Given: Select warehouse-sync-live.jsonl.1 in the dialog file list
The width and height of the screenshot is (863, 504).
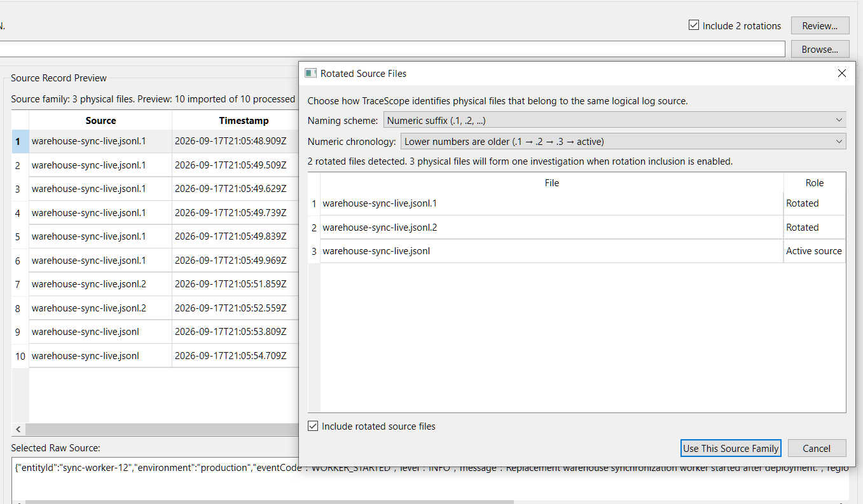Looking at the screenshot, I should tap(551, 203).
